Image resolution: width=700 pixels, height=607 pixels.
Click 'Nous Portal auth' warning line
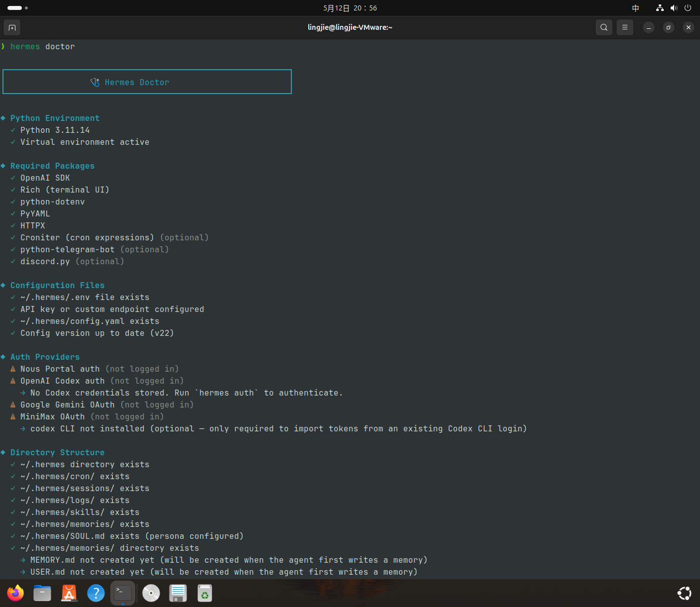99,369
